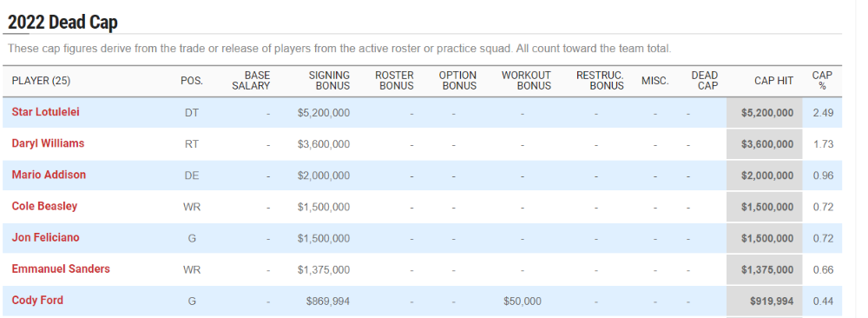Sort by PLAYER (25) column header
The width and height of the screenshot is (868, 318).
click(41, 81)
